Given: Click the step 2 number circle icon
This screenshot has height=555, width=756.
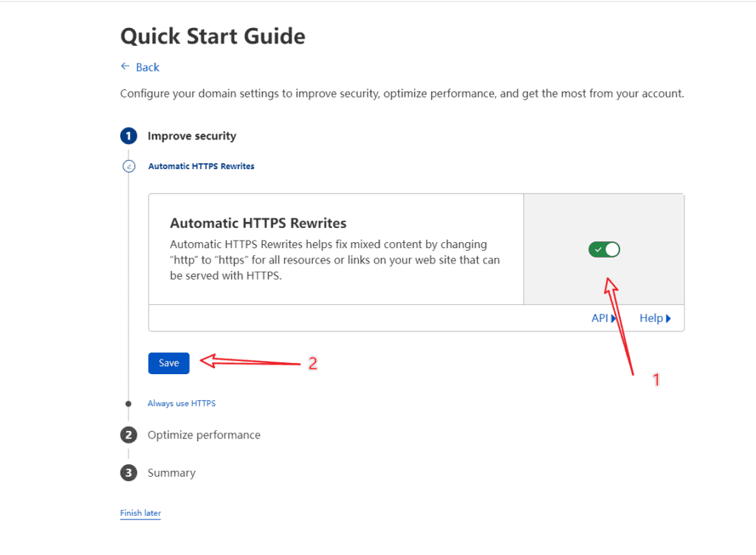Looking at the screenshot, I should pyautogui.click(x=128, y=435).
